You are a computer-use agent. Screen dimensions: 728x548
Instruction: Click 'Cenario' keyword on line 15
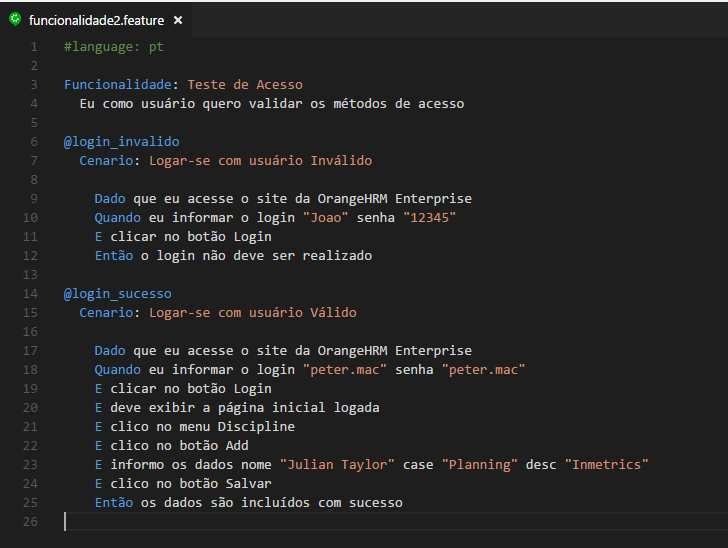click(x=106, y=313)
